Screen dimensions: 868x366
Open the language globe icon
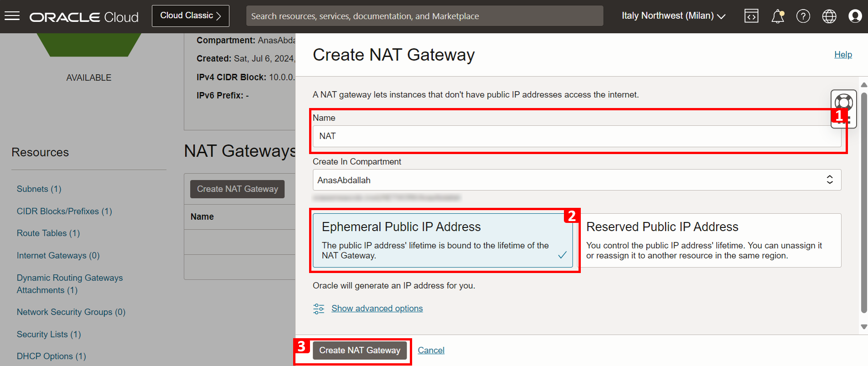tap(829, 16)
